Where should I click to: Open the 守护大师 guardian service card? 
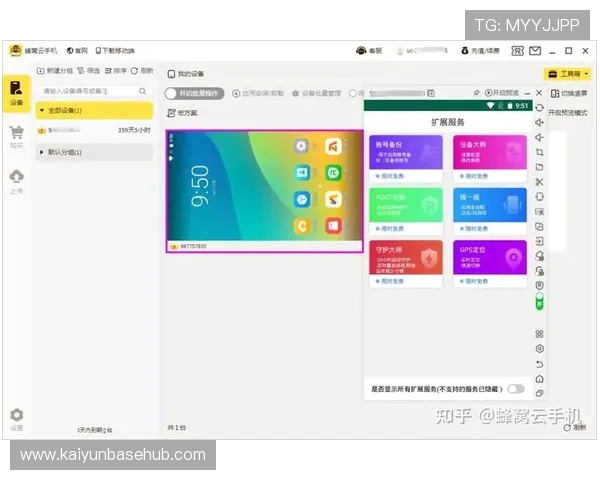406,263
